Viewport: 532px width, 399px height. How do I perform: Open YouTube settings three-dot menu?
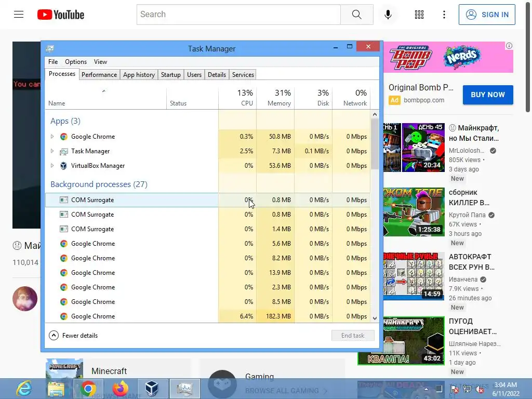[x=444, y=14]
